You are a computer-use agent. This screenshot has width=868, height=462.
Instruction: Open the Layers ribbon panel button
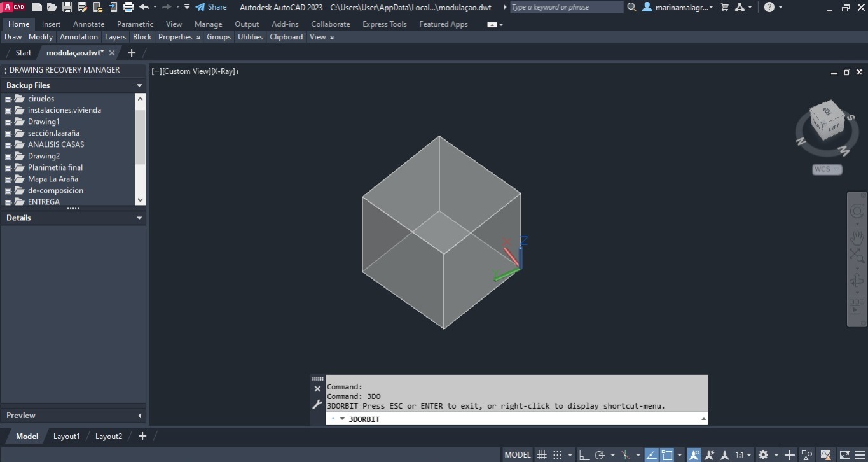(x=115, y=37)
